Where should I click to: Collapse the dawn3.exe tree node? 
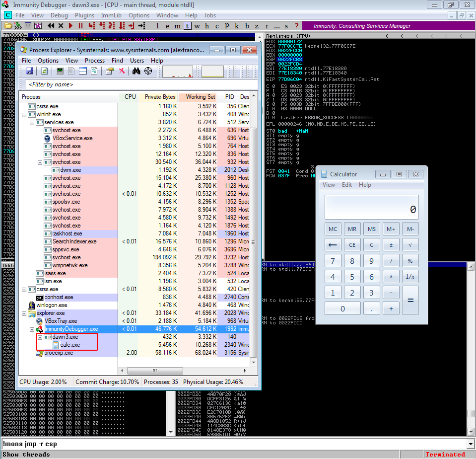pos(40,337)
